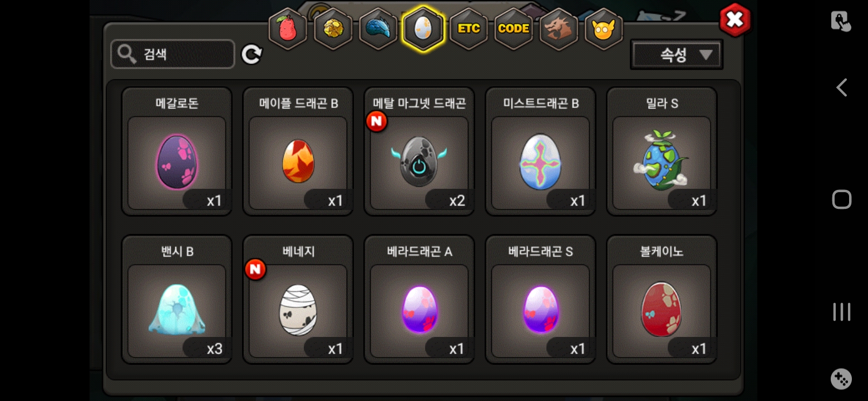868x401 pixels.
Task: Open the gold nugget items tab
Action: tap(333, 28)
